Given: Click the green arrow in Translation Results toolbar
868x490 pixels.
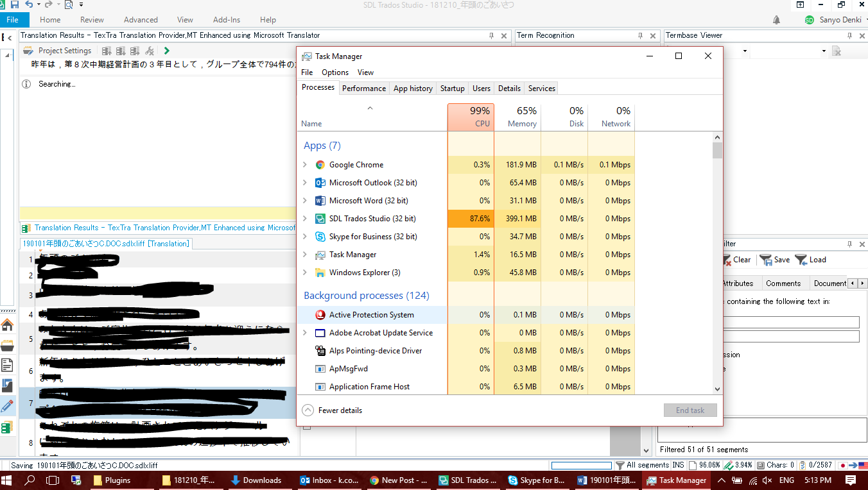Looking at the screenshot, I should [x=167, y=51].
